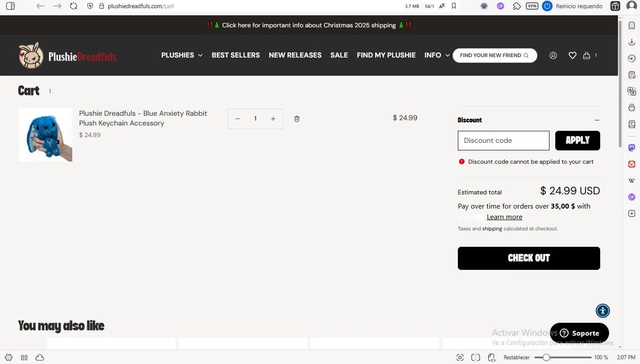The width and height of the screenshot is (640, 364).
Task: Open the Christmas 2025 shipping info banner
Action: (x=309, y=25)
